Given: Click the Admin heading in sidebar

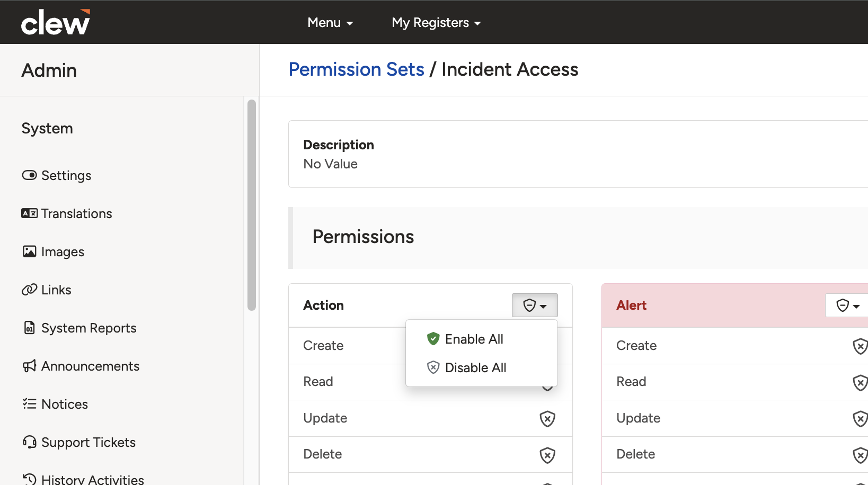Looking at the screenshot, I should click(x=49, y=70).
